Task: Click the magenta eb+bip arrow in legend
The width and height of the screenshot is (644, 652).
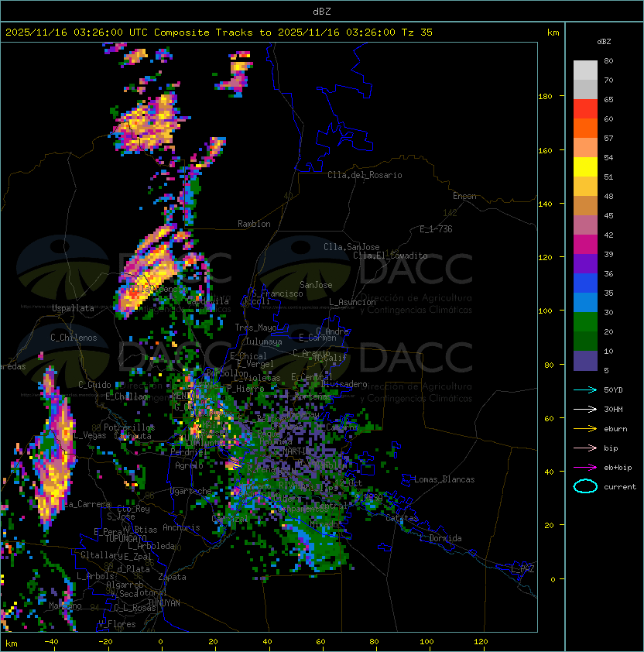Action: click(585, 468)
